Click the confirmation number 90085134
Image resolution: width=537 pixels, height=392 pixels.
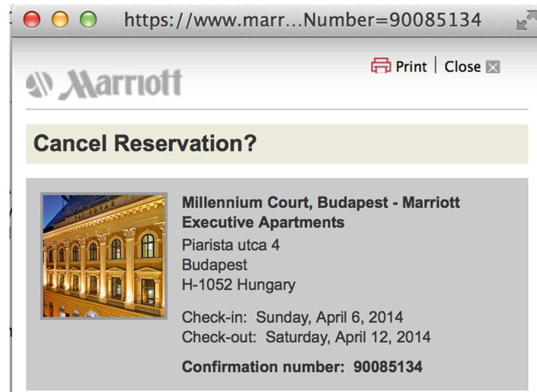coord(387,367)
